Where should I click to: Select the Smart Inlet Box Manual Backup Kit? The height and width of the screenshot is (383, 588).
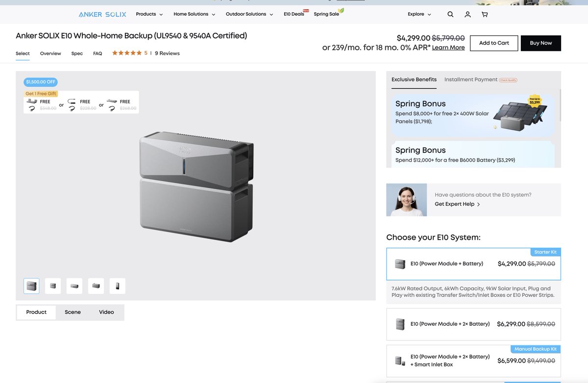pos(473,361)
